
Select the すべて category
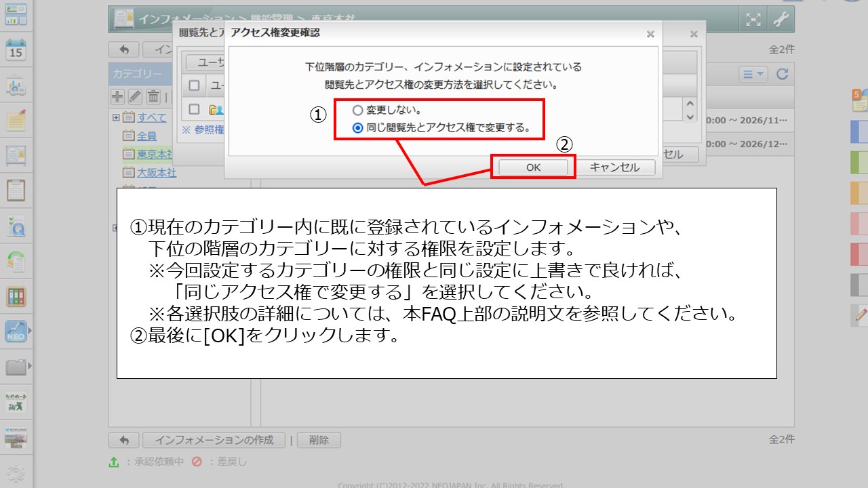coord(152,118)
